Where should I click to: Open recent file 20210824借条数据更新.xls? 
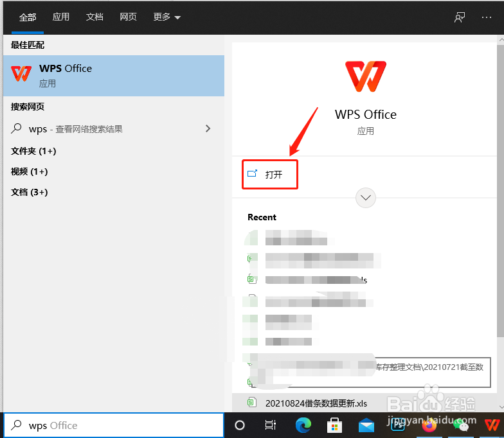(316, 403)
